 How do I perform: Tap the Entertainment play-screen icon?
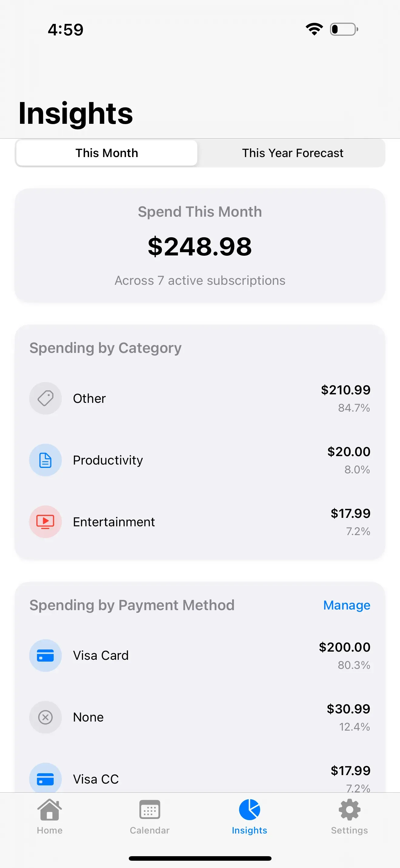(x=45, y=521)
